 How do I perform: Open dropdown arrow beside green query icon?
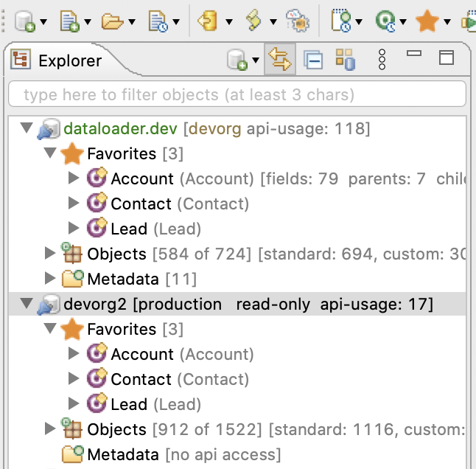[403, 21]
